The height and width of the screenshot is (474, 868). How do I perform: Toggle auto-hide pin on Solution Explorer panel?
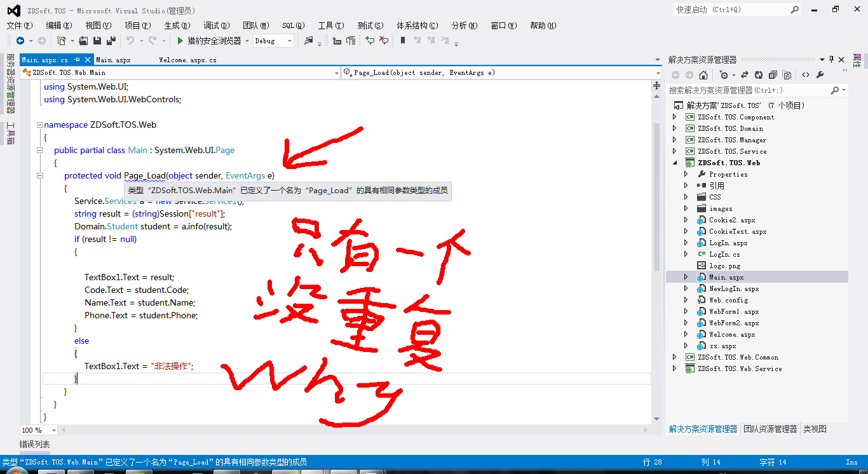[x=831, y=60]
